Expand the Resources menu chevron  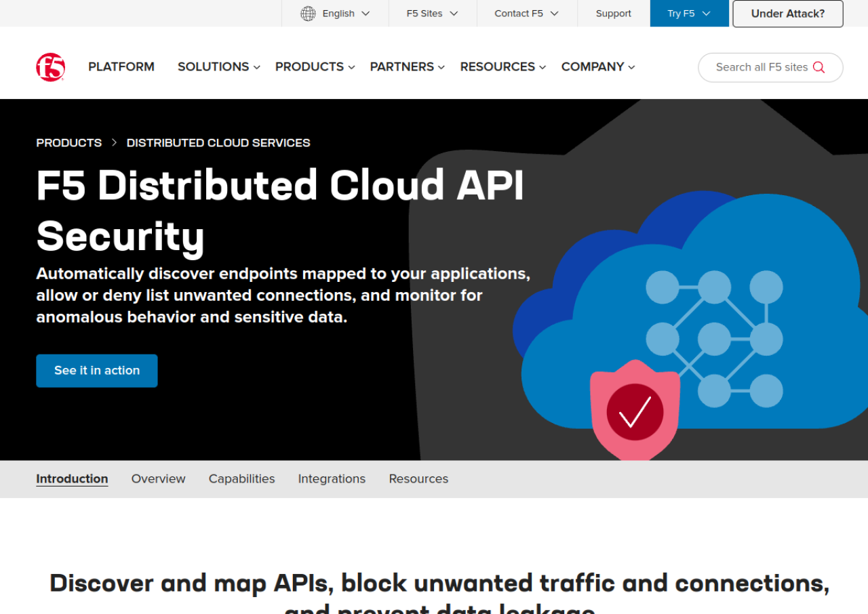pyautogui.click(x=542, y=67)
